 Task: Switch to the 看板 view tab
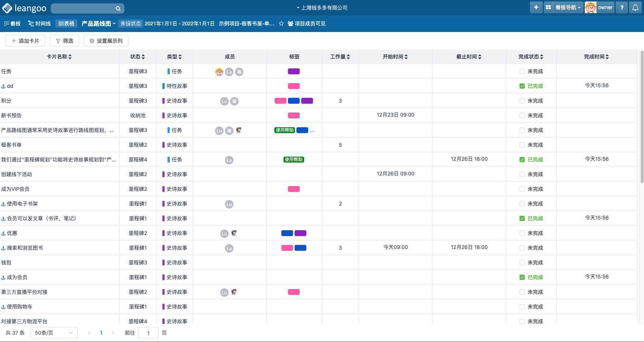[12, 24]
